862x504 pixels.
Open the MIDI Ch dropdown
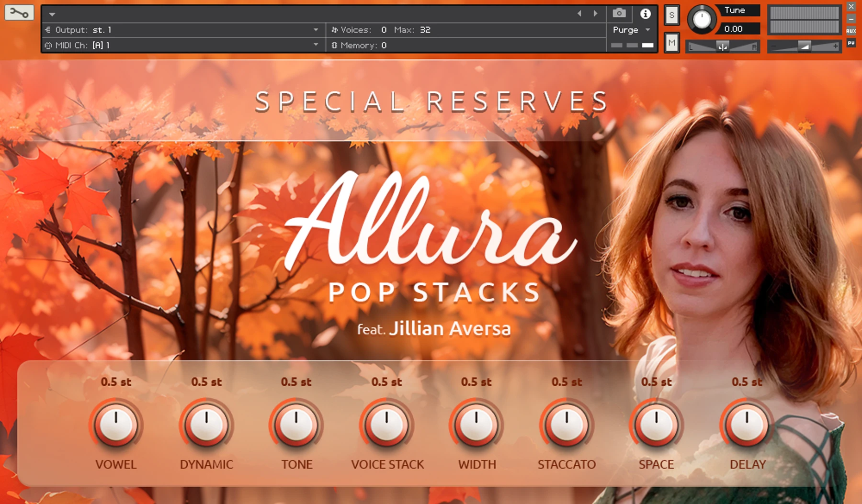pyautogui.click(x=182, y=45)
